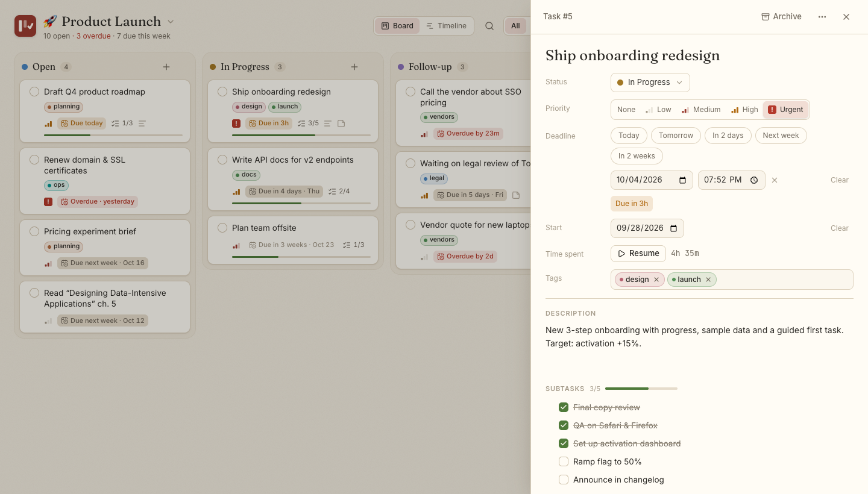Screen dimensions: 868x494
Task: Uncheck the Final copy review subtask
Action: point(564,407)
